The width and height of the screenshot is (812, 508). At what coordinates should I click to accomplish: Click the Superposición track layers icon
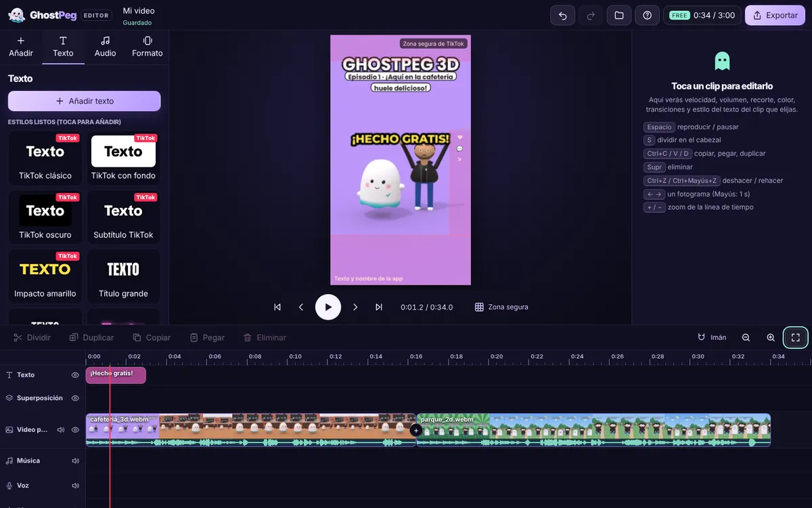[9, 398]
